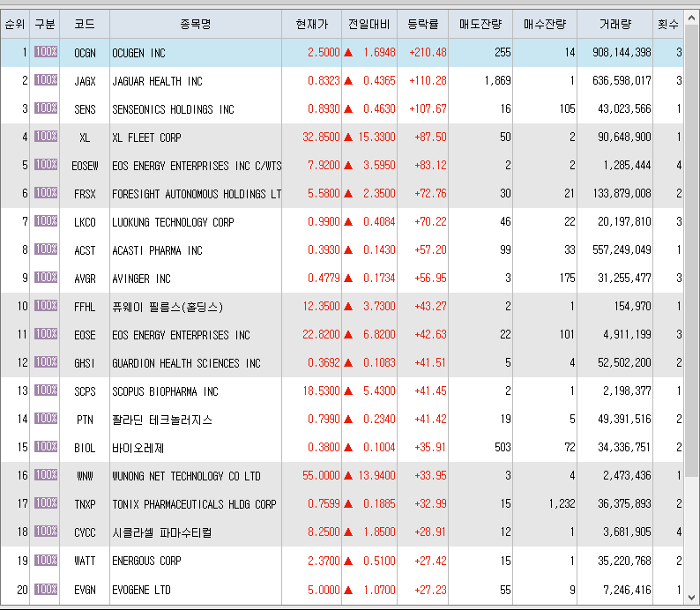Click the 등락률 column header
700x610 pixels.
[x=423, y=24]
